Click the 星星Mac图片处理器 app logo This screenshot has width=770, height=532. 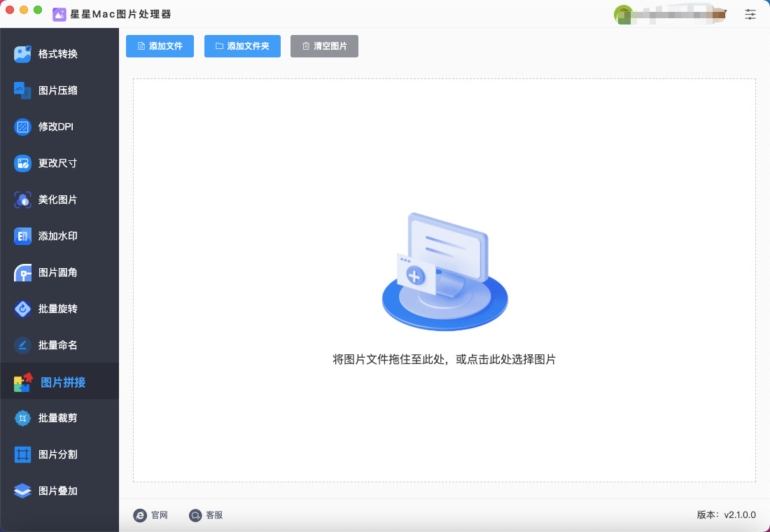(59, 14)
